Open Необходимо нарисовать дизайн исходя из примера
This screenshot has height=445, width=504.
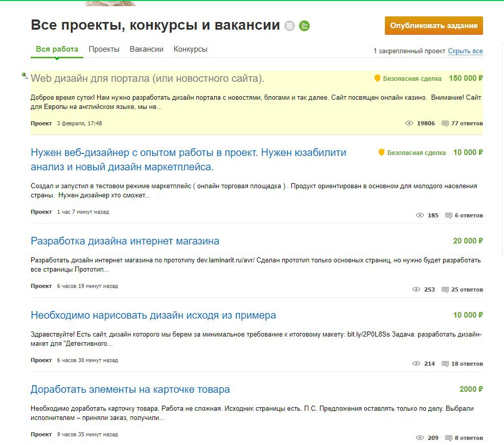153,315
